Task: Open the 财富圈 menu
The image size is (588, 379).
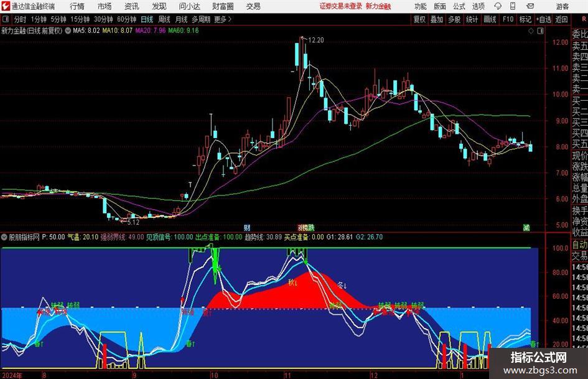Action: 223,6
